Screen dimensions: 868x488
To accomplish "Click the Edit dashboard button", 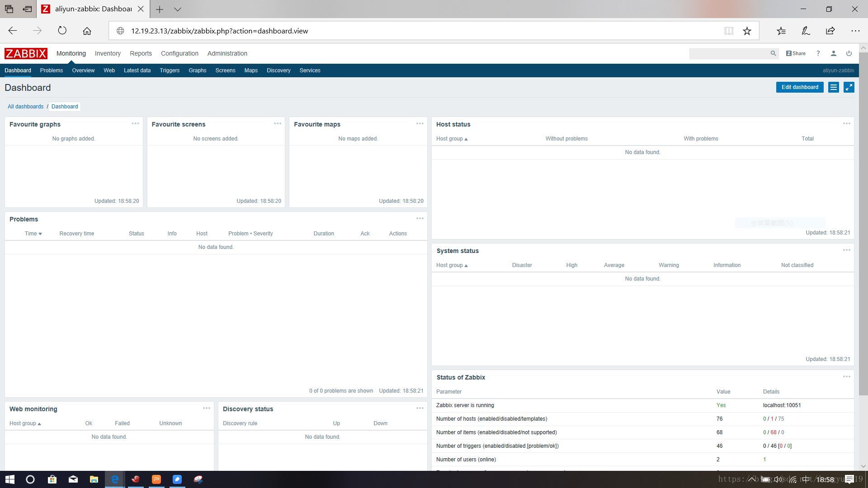I will coord(799,87).
